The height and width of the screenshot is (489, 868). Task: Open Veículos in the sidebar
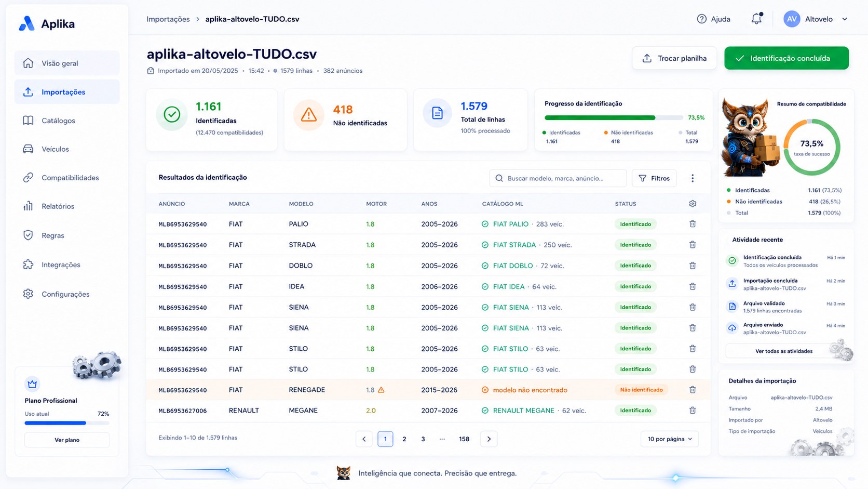coord(67,149)
